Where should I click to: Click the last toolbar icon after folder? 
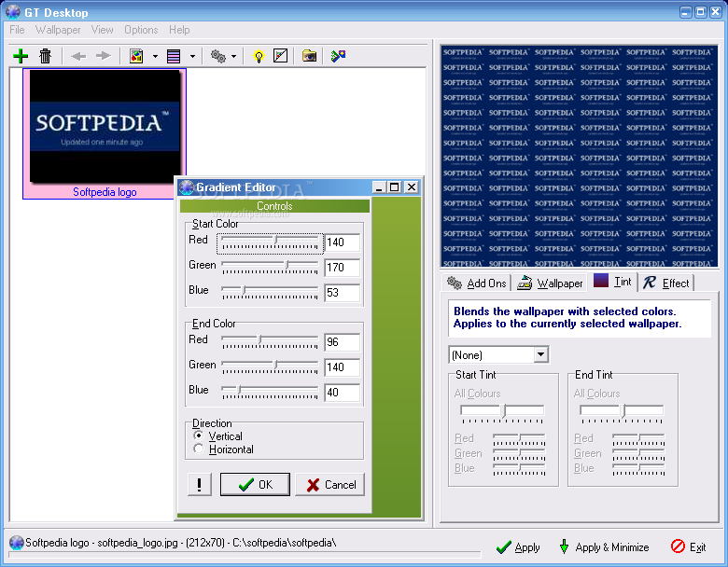coord(338,56)
